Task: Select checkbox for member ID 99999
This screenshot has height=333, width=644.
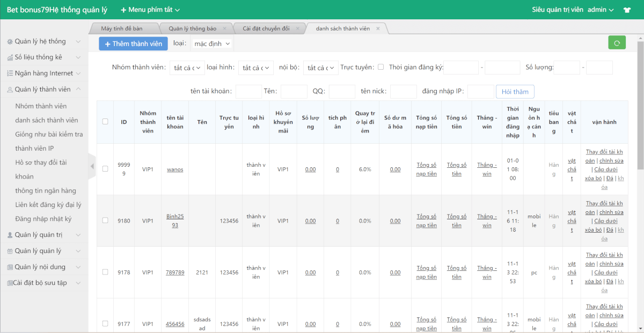Action: 105,169
